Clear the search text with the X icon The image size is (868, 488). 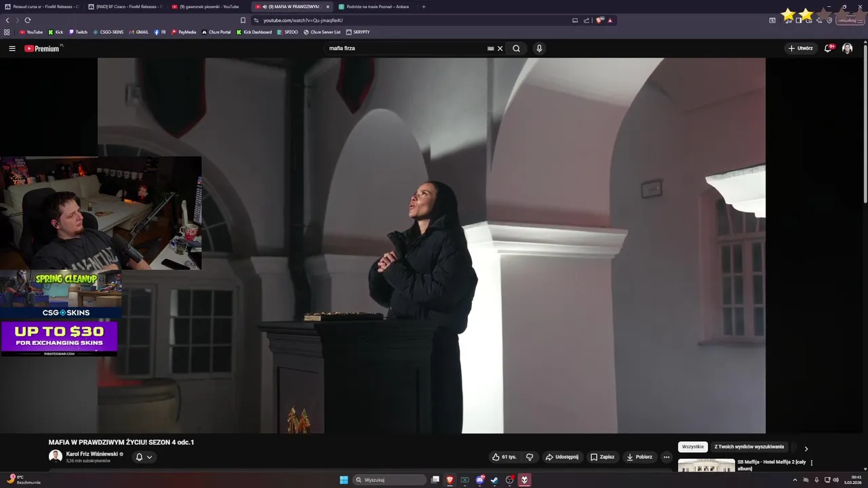[x=500, y=48]
